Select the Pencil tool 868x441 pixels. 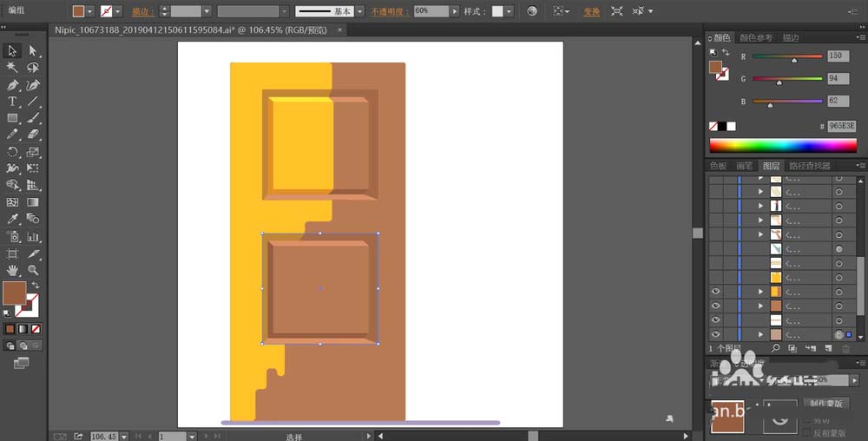point(11,135)
